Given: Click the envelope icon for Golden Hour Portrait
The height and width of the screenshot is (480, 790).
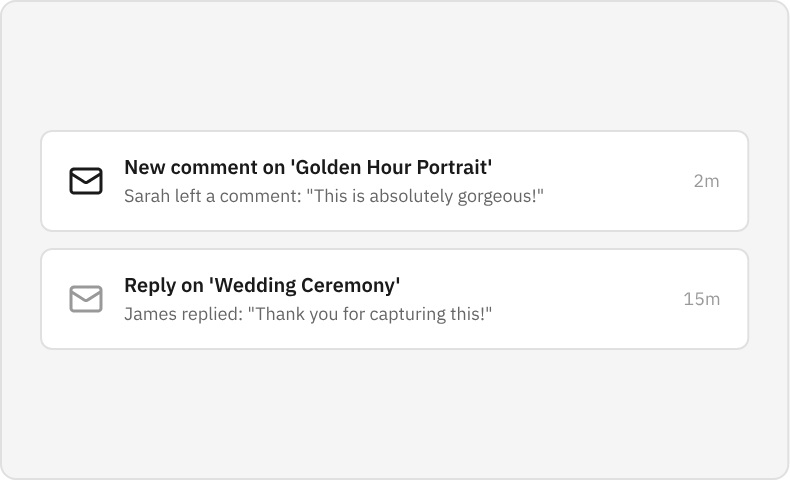Looking at the screenshot, I should (86, 181).
